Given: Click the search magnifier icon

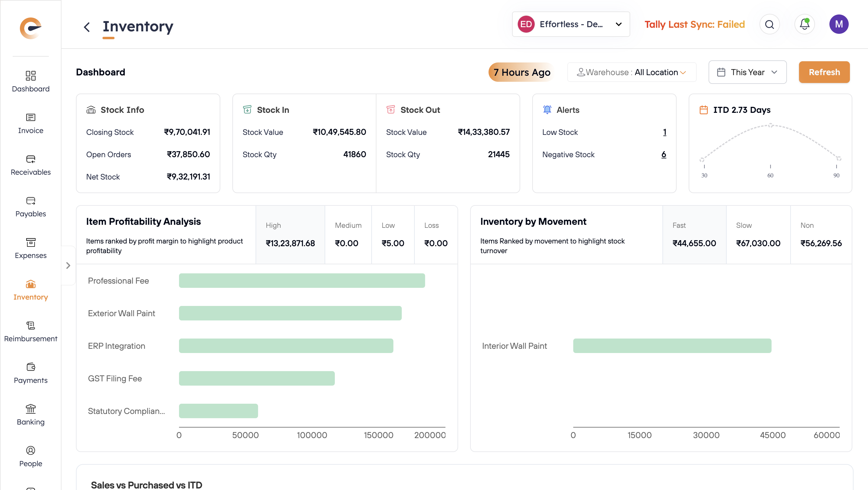Looking at the screenshot, I should click(x=769, y=24).
